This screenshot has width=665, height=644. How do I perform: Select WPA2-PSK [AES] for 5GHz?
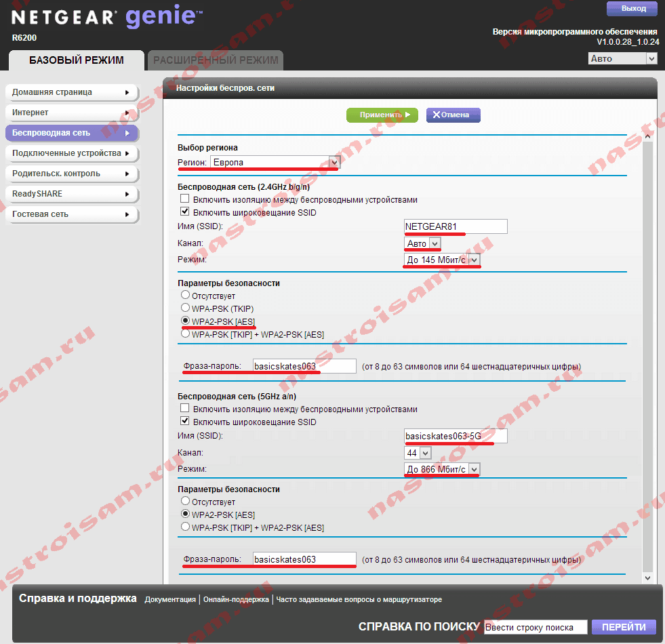(x=185, y=514)
